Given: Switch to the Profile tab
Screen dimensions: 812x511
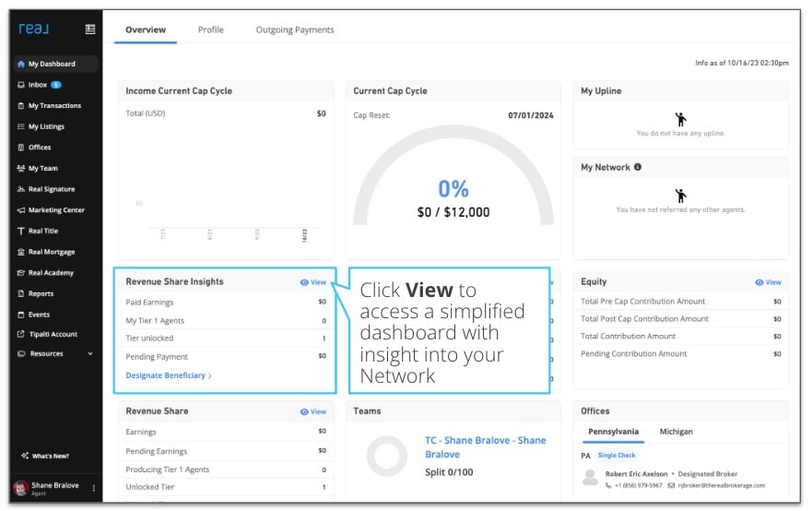Looking at the screenshot, I should pyautogui.click(x=210, y=30).
